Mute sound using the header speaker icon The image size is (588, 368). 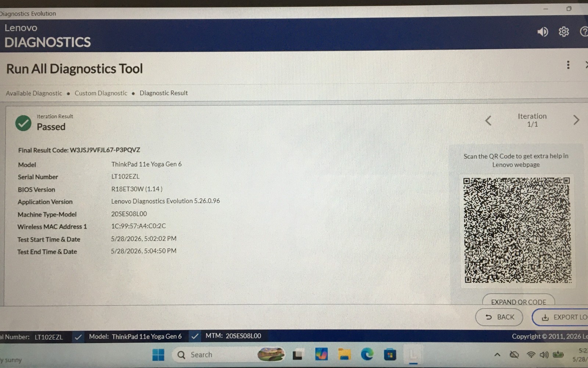click(x=542, y=32)
